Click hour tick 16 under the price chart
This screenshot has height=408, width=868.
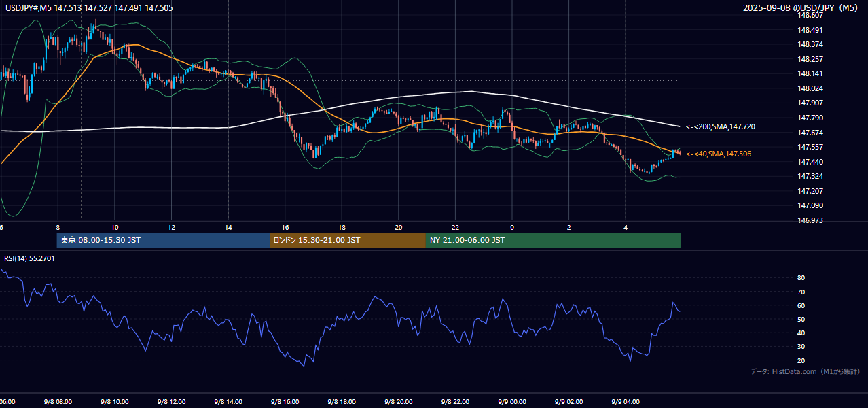click(x=285, y=227)
